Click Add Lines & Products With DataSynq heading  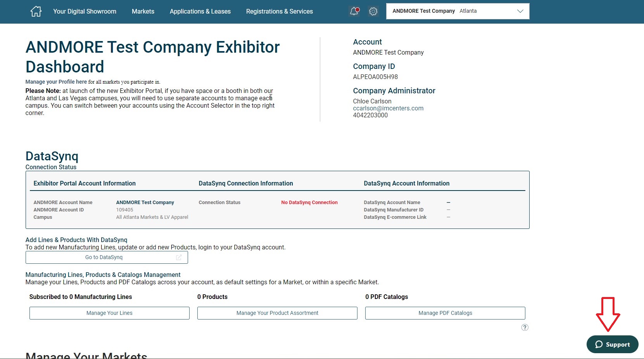(x=76, y=240)
